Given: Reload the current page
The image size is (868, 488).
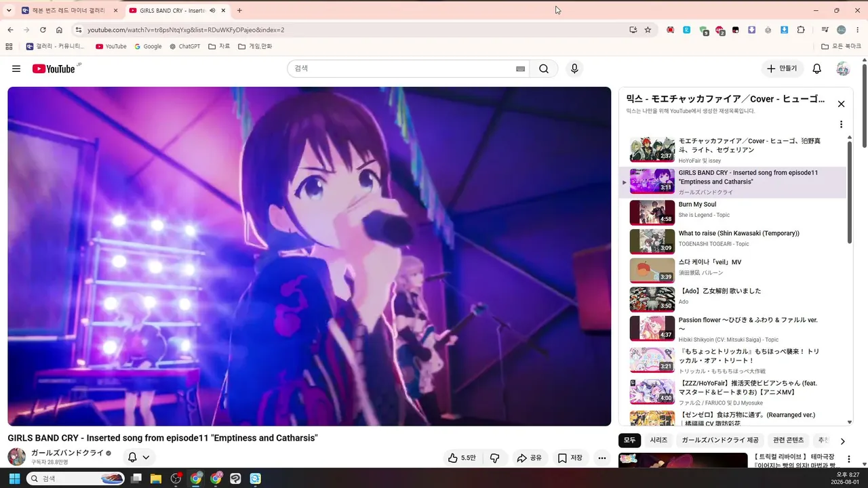Looking at the screenshot, I should [x=43, y=30].
